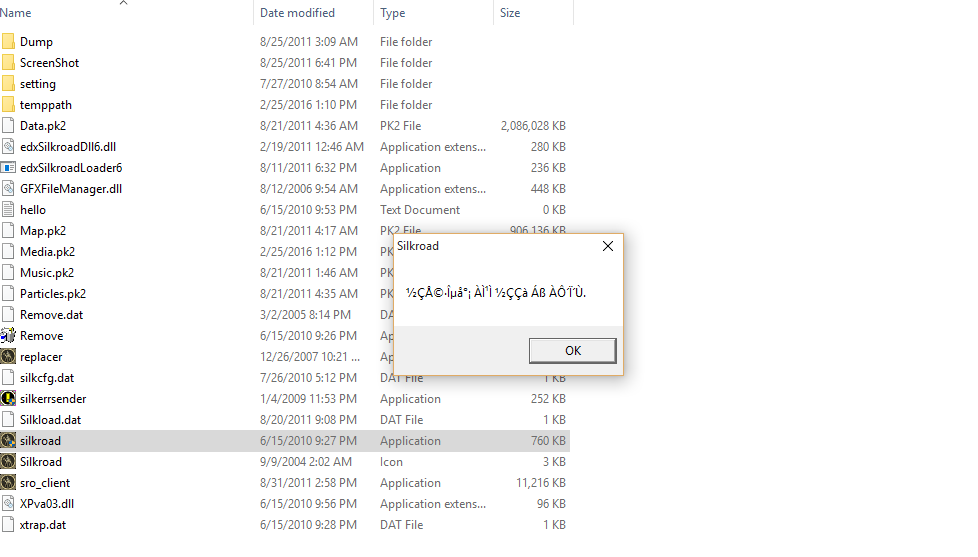The width and height of the screenshot is (978, 557).
Task: Click the file name Map.pk2
Action: 43,231
